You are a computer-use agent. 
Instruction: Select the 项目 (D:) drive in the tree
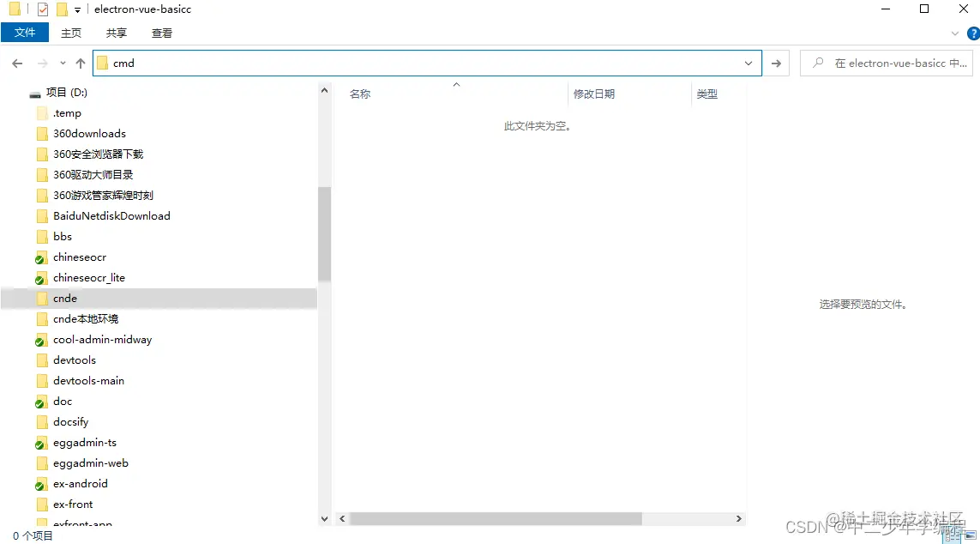point(66,93)
